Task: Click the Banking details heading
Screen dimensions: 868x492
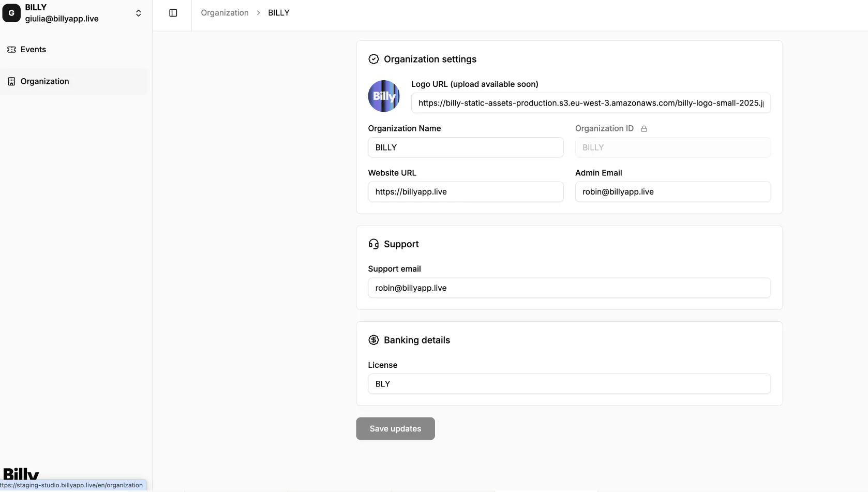Action: [x=416, y=340]
